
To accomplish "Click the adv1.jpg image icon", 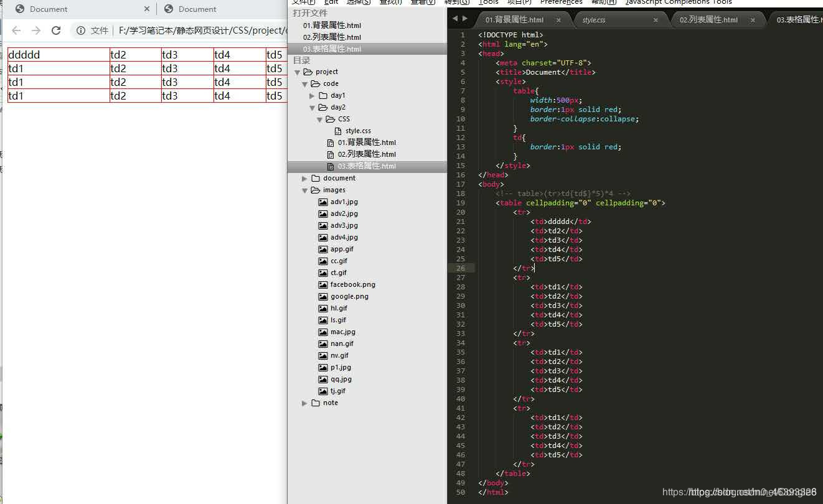I will click(323, 202).
